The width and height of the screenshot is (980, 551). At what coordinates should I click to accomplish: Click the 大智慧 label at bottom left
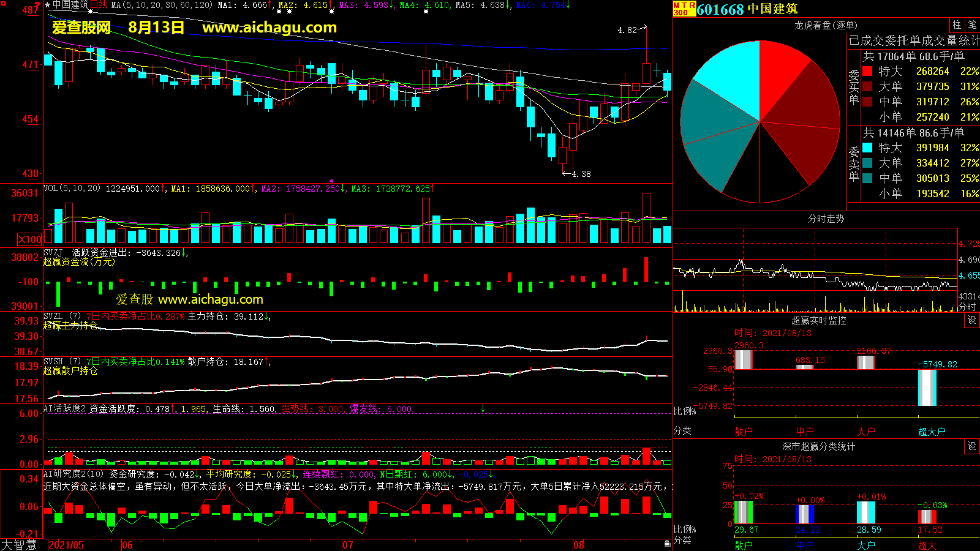19,544
